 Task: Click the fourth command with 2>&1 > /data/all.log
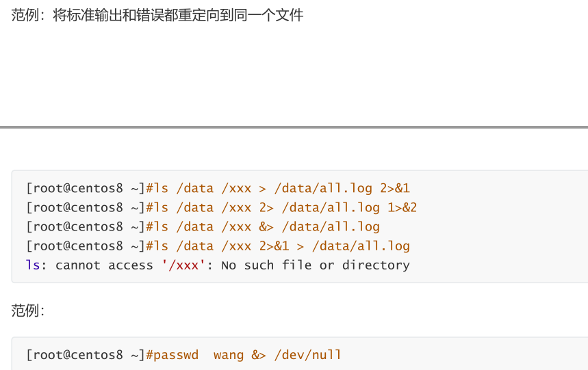pyautogui.click(x=218, y=246)
